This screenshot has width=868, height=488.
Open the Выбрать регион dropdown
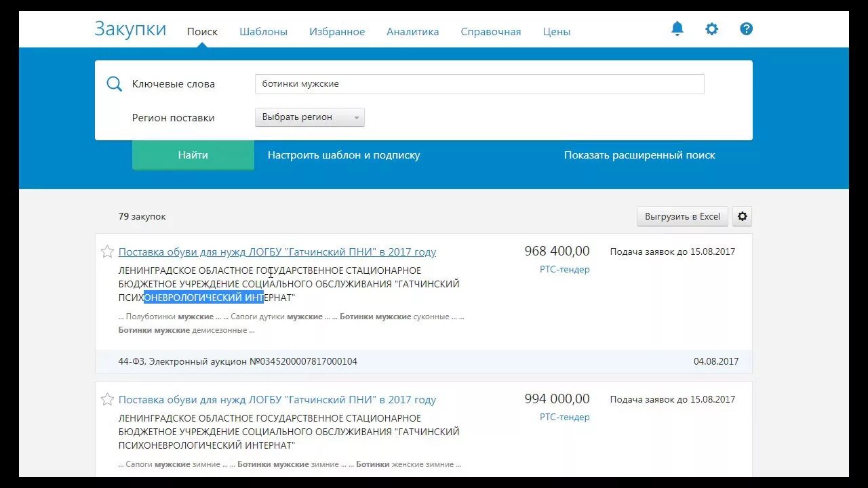pyautogui.click(x=309, y=117)
